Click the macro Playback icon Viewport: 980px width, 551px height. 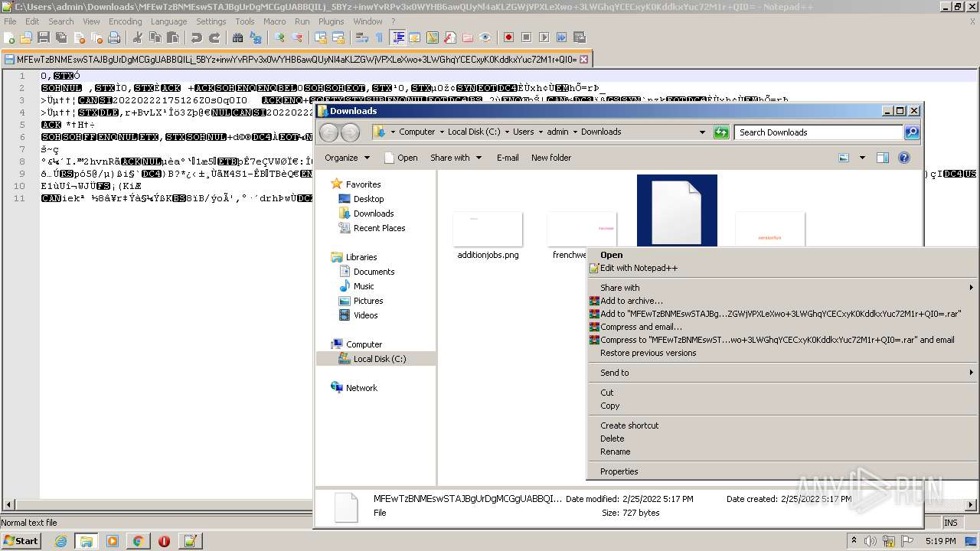pyautogui.click(x=544, y=37)
